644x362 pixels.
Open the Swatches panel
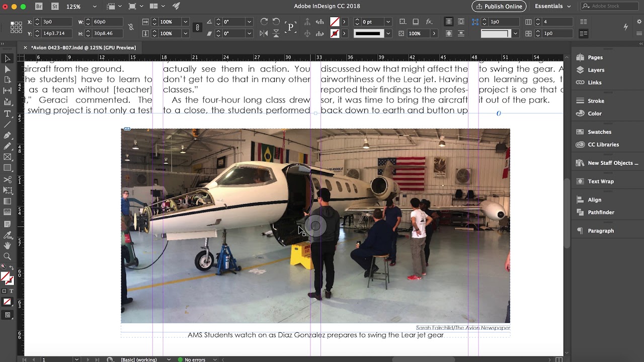(x=599, y=132)
